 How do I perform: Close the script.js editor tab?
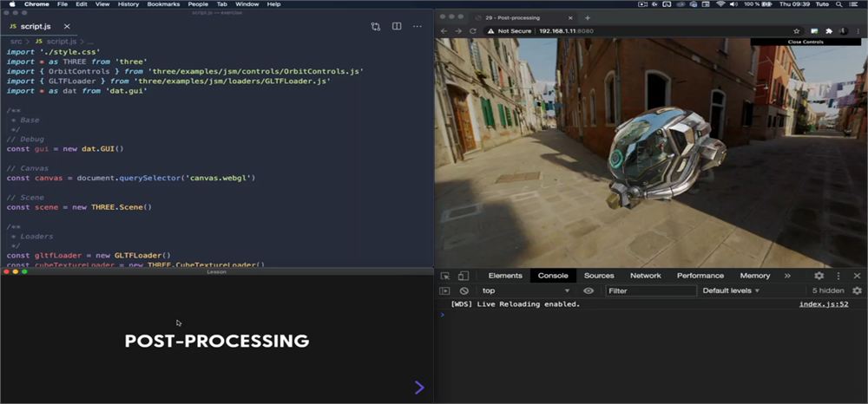(67, 27)
